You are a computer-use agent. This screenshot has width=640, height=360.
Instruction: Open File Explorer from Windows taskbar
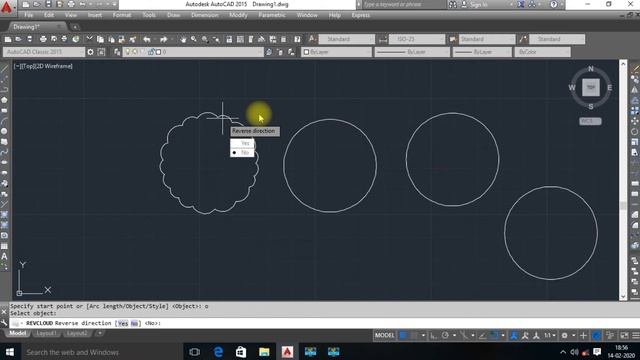(264, 352)
